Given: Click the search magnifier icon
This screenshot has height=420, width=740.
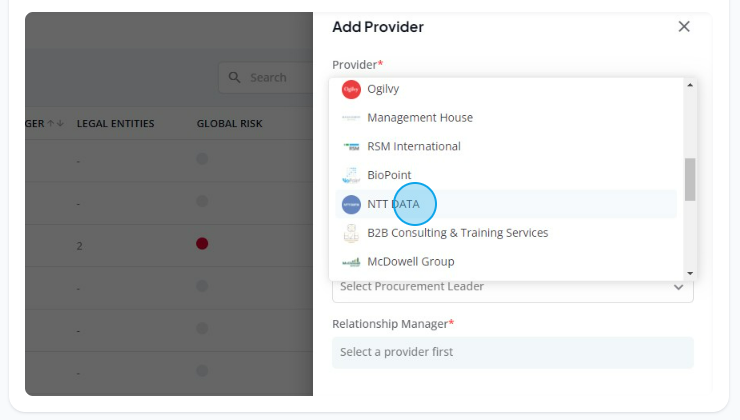Looking at the screenshot, I should tap(235, 77).
